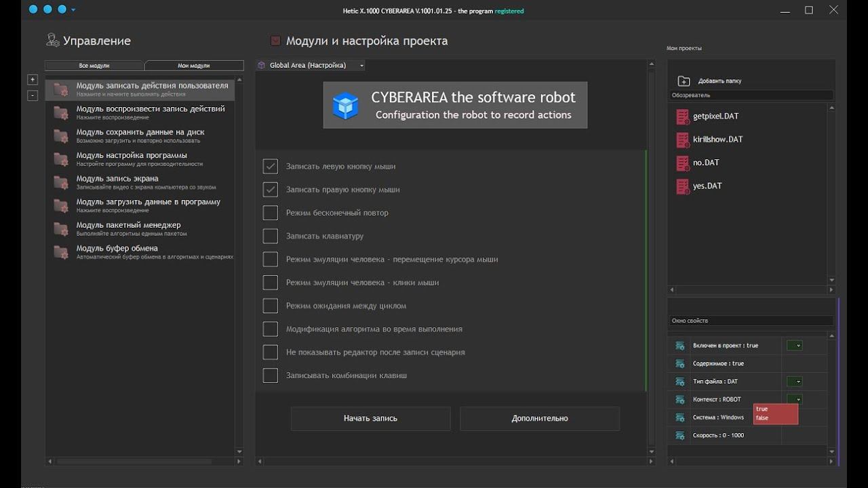868x488 pixels.
Task: Click folder icon of 'Модуль воспроизвести запись действий'
Action: (61, 113)
